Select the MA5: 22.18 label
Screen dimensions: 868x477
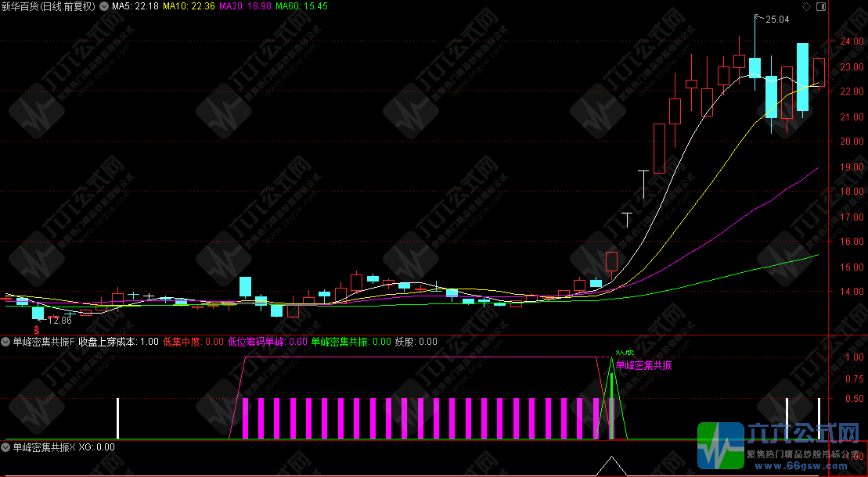[135, 6]
